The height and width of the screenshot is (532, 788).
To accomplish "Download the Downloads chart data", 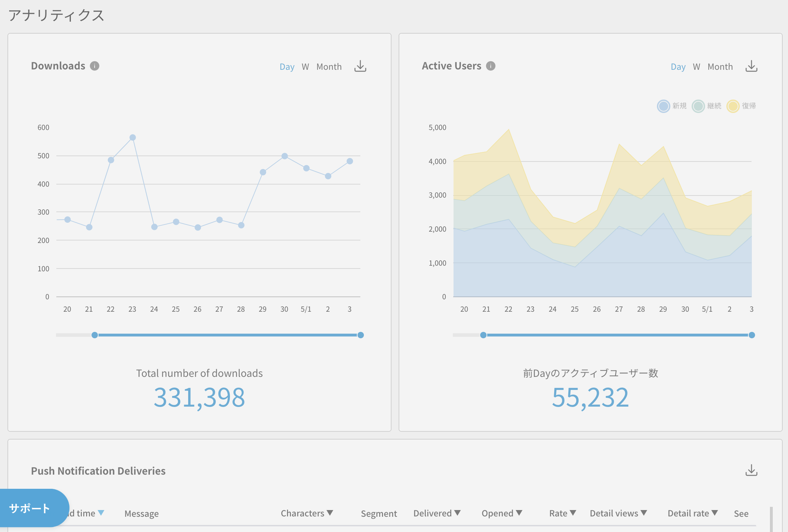I will coord(360,66).
